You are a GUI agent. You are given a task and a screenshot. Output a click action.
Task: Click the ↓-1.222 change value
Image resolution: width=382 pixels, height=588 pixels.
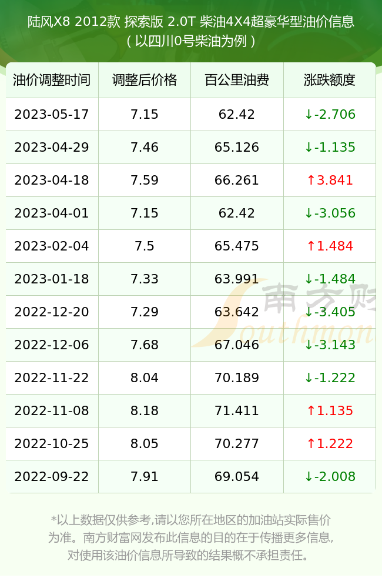pyautogui.click(x=330, y=378)
